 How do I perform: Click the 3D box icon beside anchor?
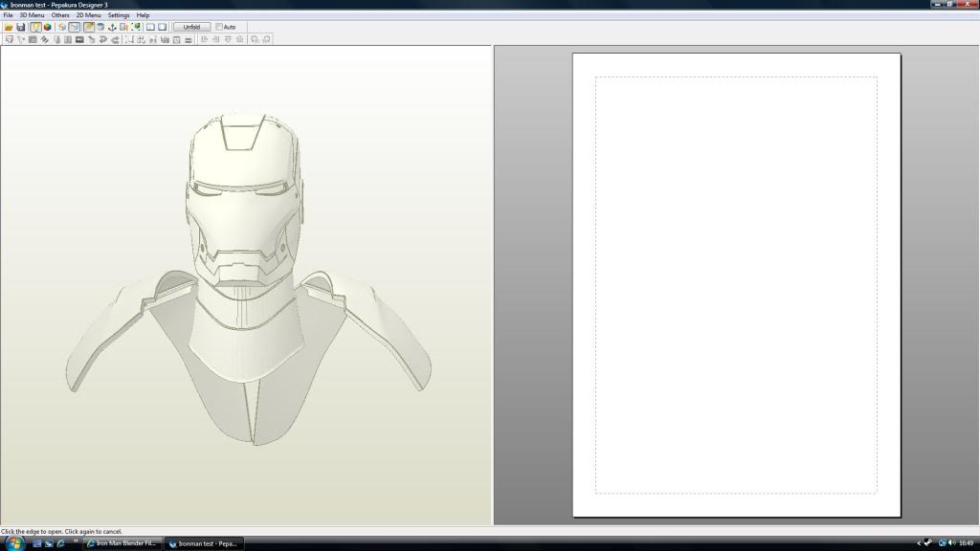[x=100, y=27]
